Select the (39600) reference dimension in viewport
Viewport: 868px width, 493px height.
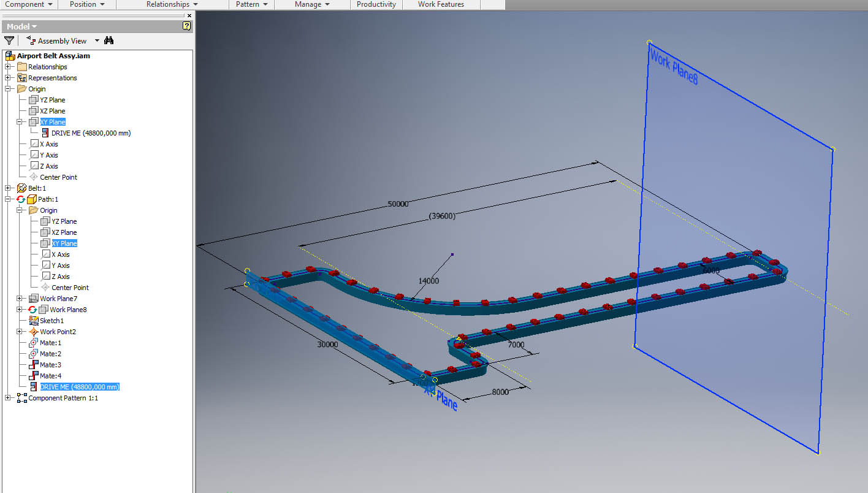442,216
